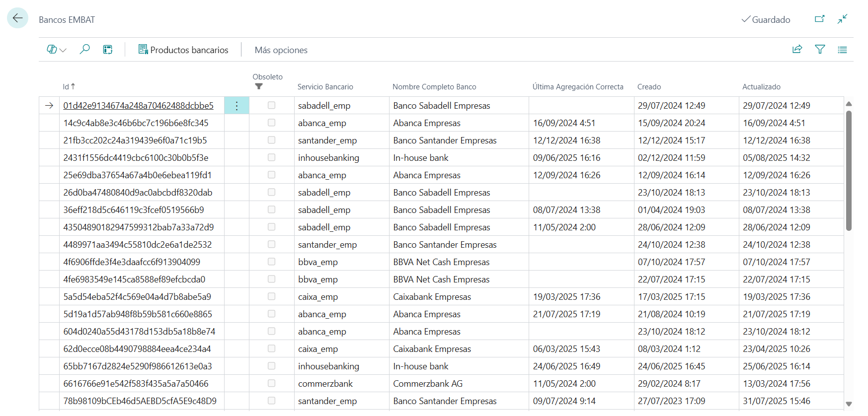Open Actualizado column header menu
Image resolution: width=868 pixels, height=416 pixels.
tap(761, 86)
